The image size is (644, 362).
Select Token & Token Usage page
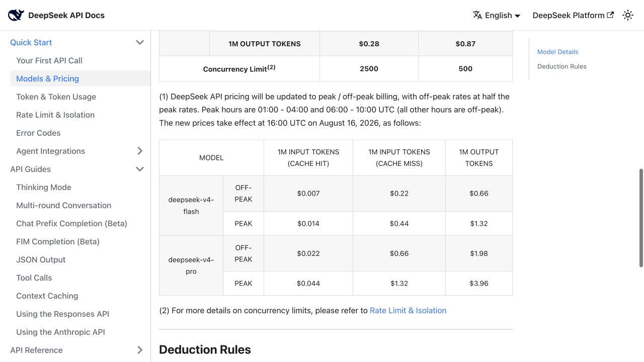coord(56,97)
